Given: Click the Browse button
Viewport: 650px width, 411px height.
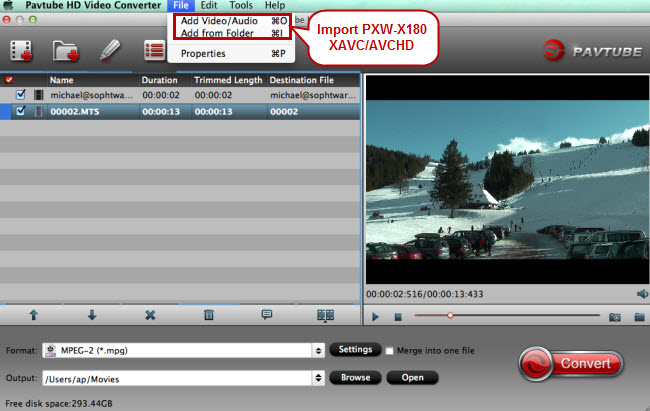Looking at the screenshot, I should (355, 377).
